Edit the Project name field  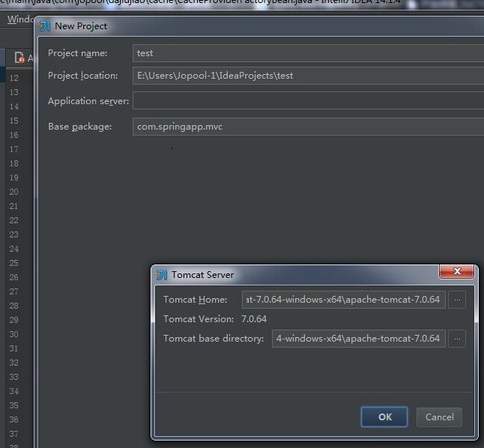tap(309, 53)
